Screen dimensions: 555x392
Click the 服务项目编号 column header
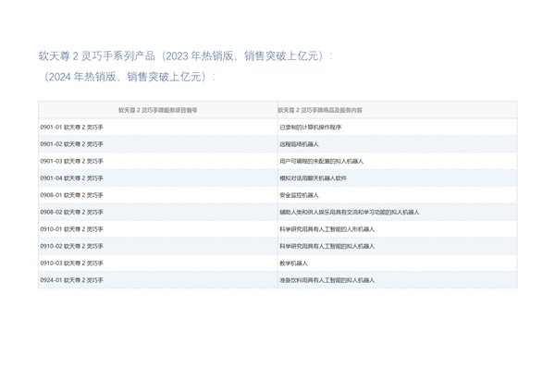tap(156, 110)
